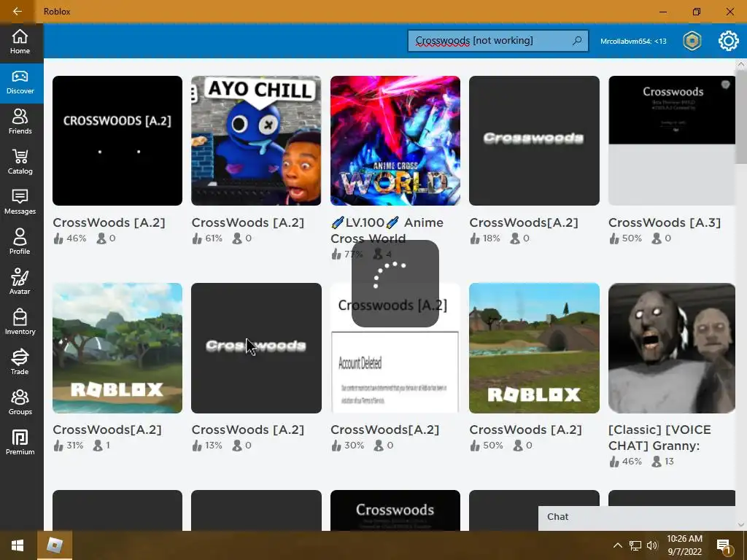Go to Home in the sidebar
Viewport: 747px width, 560px height.
(20, 42)
